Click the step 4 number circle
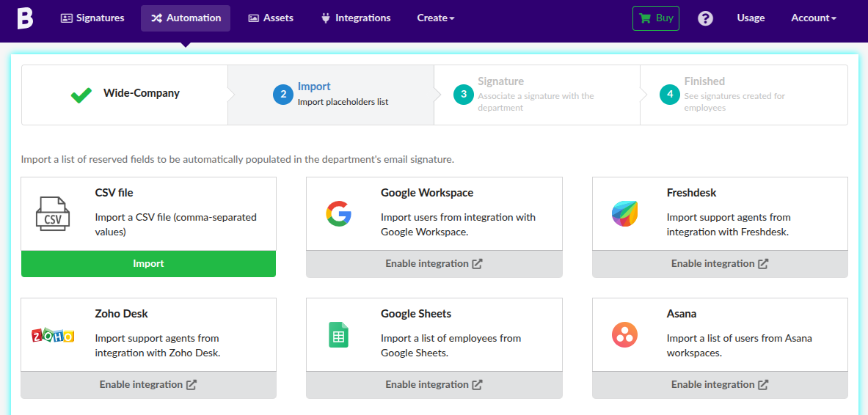This screenshot has width=868, height=415. point(670,95)
